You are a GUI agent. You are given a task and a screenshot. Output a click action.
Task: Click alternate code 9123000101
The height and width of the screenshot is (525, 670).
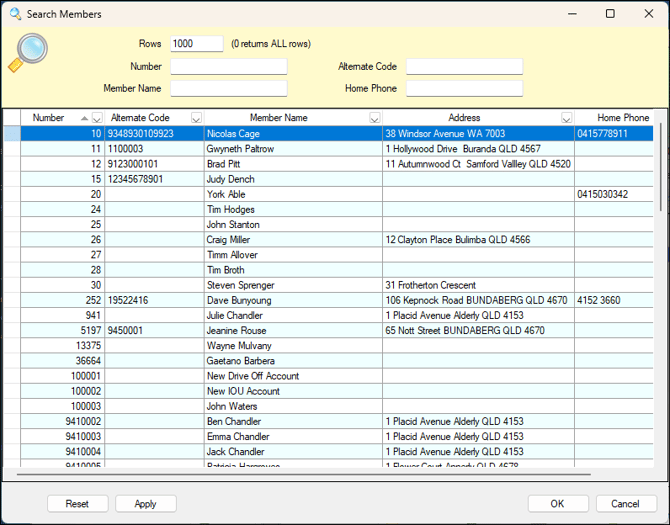pyautogui.click(x=133, y=164)
